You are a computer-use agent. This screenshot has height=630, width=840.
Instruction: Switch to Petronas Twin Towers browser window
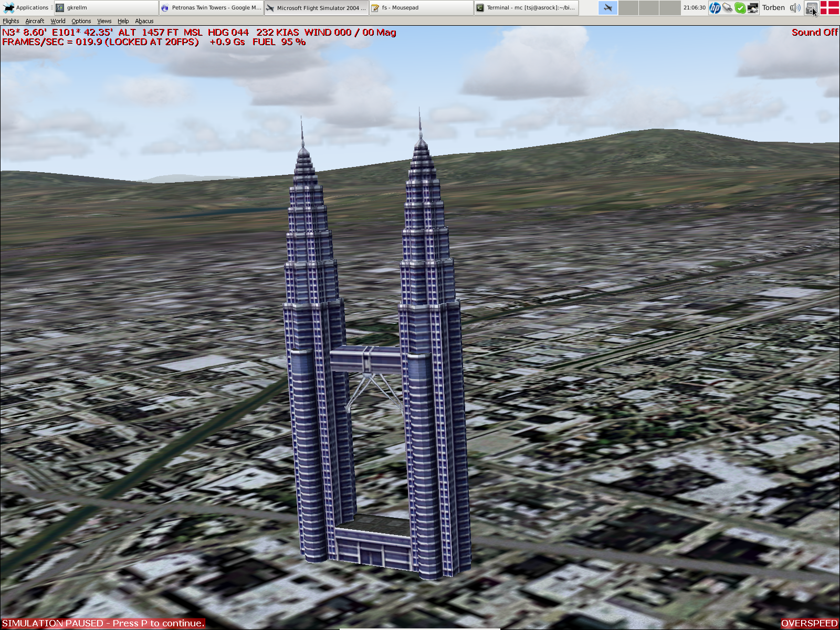tap(211, 8)
